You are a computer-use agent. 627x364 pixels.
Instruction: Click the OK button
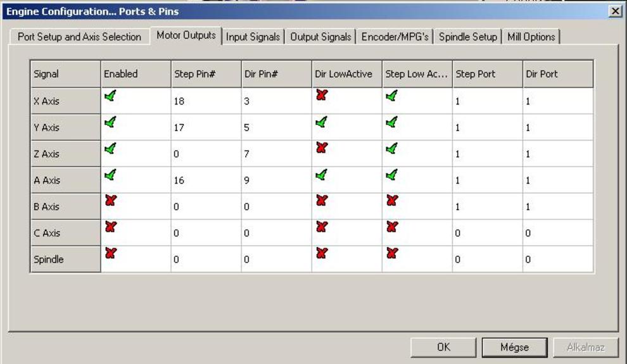pyautogui.click(x=443, y=347)
